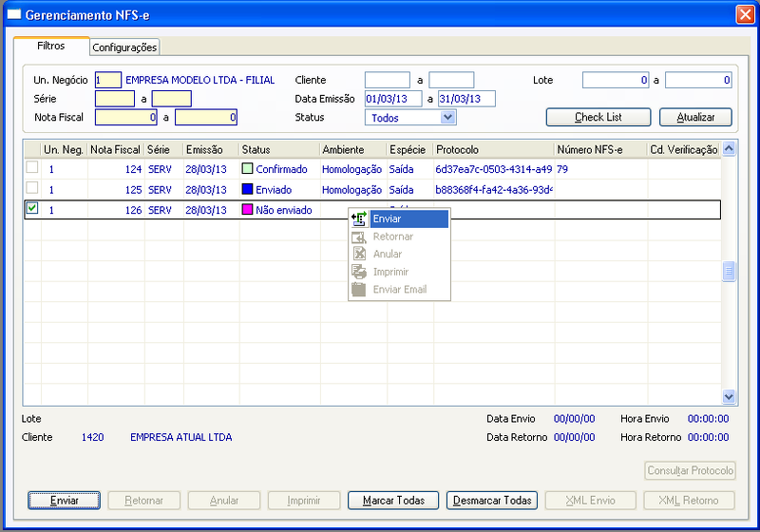The width and height of the screenshot is (760, 532).
Task: Switch to the Configurações tab
Action: (x=124, y=47)
